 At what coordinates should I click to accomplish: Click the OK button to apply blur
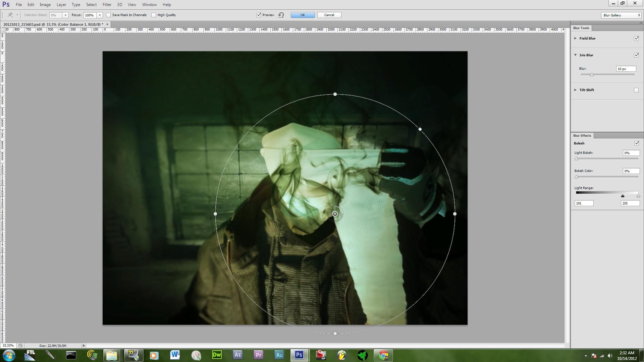pos(302,15)
